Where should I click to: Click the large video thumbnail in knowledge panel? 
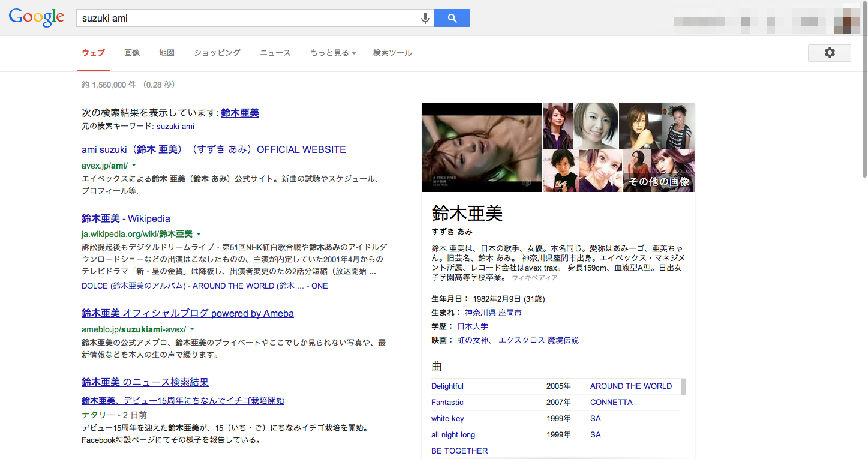point(482,148)
